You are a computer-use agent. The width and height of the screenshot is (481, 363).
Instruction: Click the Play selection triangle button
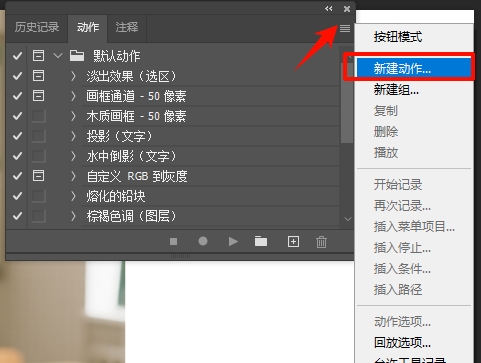pyautogui.click(x=233, y=241)
